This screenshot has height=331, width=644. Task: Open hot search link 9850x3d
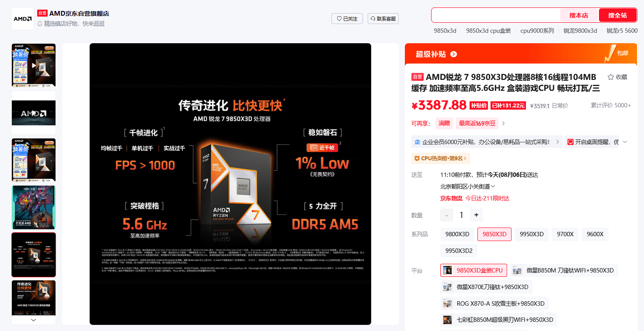click(445, 31)
